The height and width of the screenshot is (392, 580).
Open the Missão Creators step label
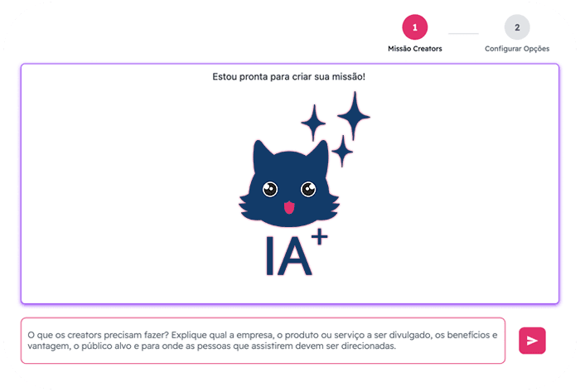click(414, 48)
